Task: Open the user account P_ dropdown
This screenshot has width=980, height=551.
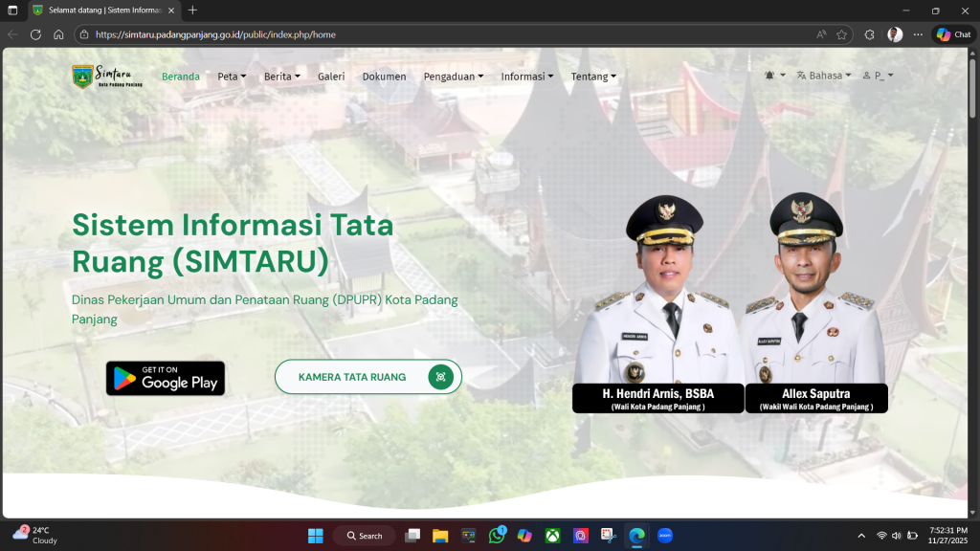Action: tap(878, 76)
